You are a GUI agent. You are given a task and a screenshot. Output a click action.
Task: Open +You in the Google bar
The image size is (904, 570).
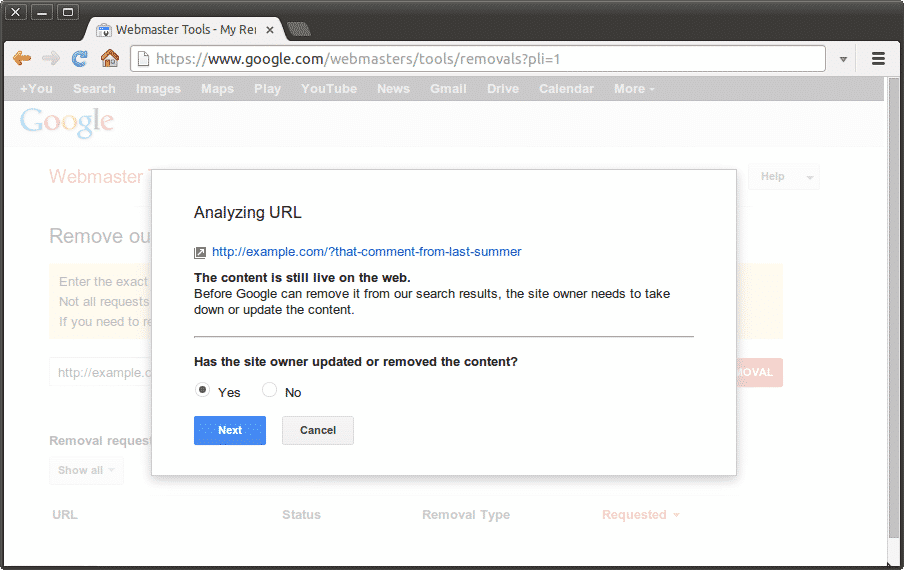[36, 89]
